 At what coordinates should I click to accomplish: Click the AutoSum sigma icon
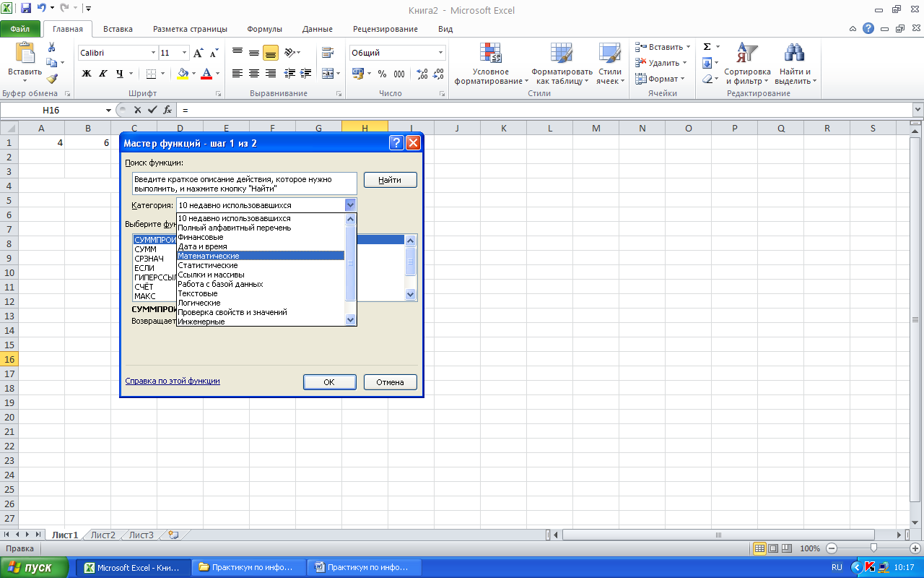coord(707,47)
